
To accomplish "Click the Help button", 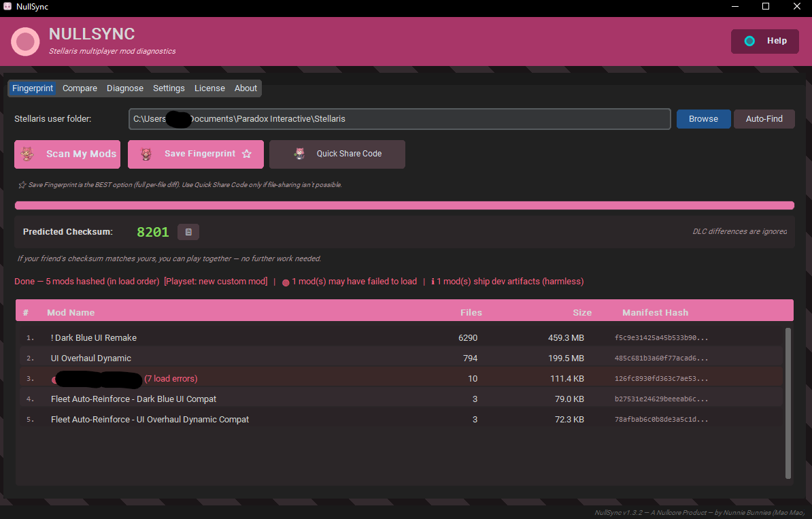I will 765,41.
